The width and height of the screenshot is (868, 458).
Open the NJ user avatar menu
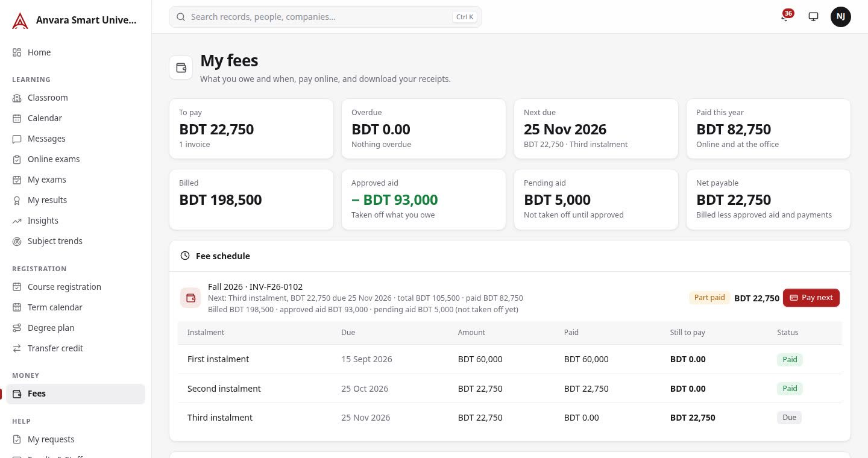841,17
